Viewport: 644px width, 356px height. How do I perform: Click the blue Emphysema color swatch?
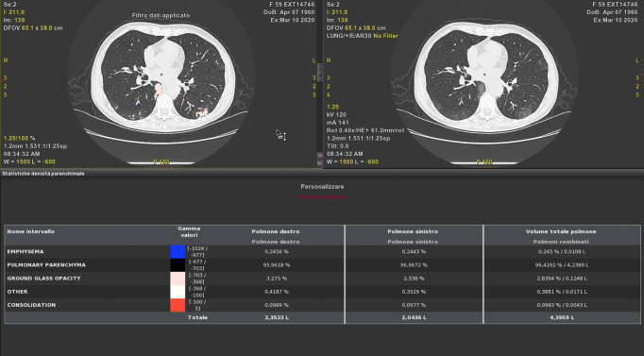[178, 252]
